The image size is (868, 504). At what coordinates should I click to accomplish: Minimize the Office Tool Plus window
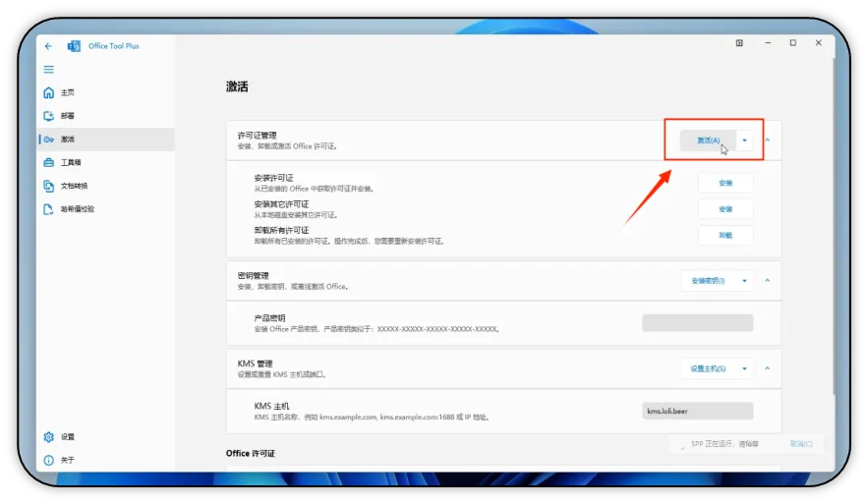(x=768, y=43)
